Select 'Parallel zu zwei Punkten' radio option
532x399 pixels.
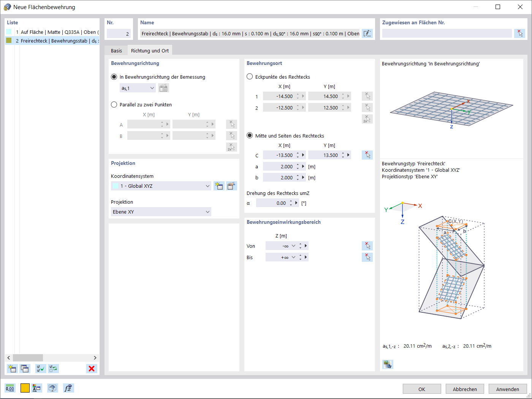click(114, 104)
